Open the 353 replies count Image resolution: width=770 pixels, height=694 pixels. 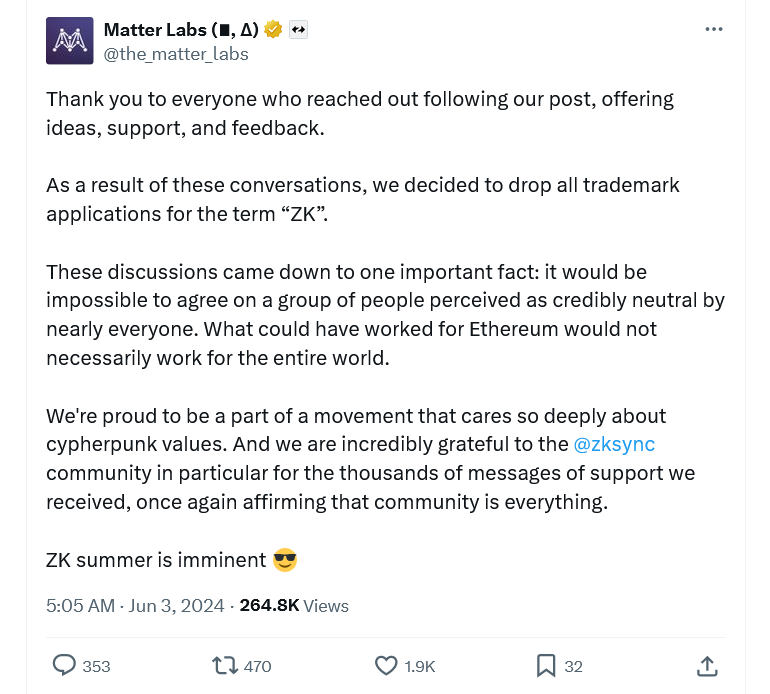(x=96, y=666)
